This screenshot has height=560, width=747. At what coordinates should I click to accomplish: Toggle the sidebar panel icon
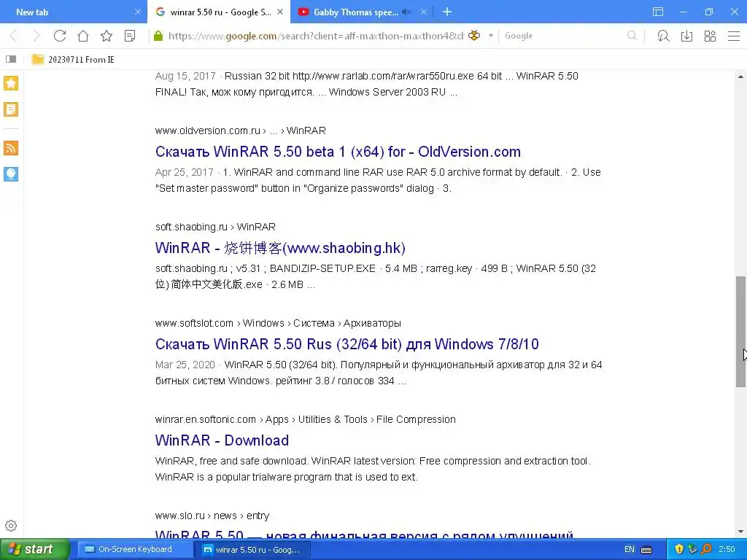(11, 59)
